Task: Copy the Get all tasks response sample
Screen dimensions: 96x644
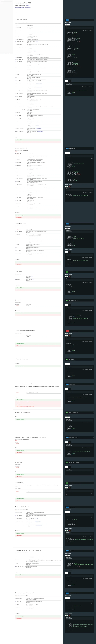Action: (x=83, y=282)
